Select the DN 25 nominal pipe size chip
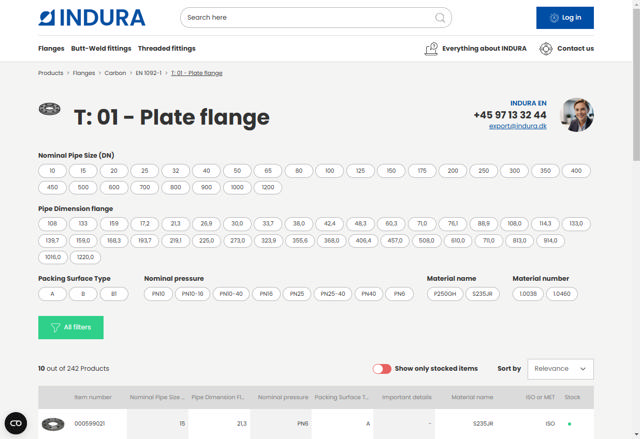The height and width of the screenshot is (439, 640). click(144, 171)
